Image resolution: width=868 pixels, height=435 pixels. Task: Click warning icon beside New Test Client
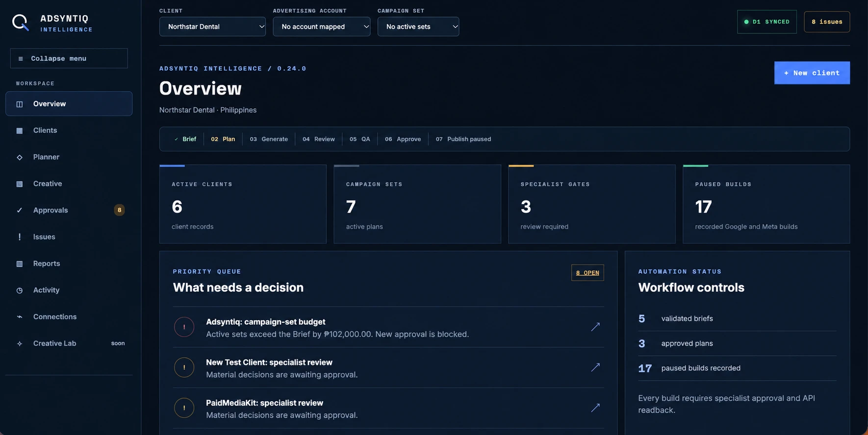[184, 367]
